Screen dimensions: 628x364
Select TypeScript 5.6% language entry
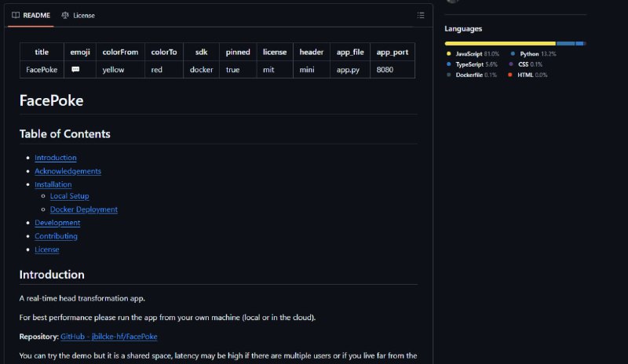tap(472, 64)
